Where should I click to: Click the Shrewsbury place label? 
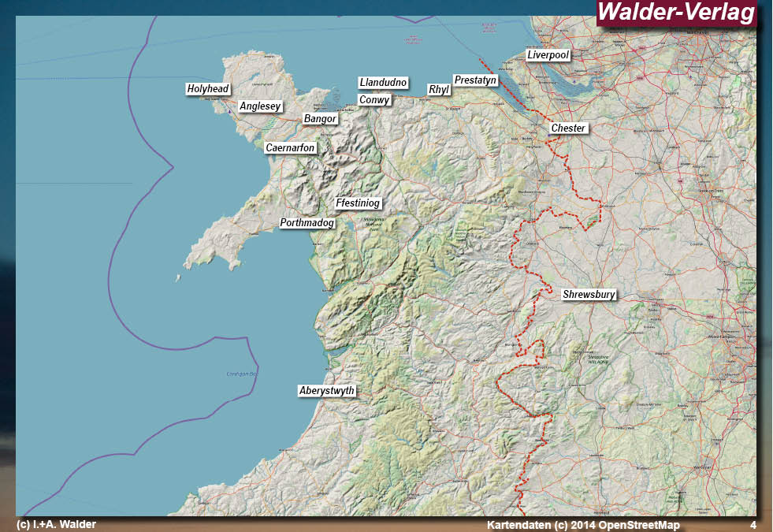[x=588, y=296]
